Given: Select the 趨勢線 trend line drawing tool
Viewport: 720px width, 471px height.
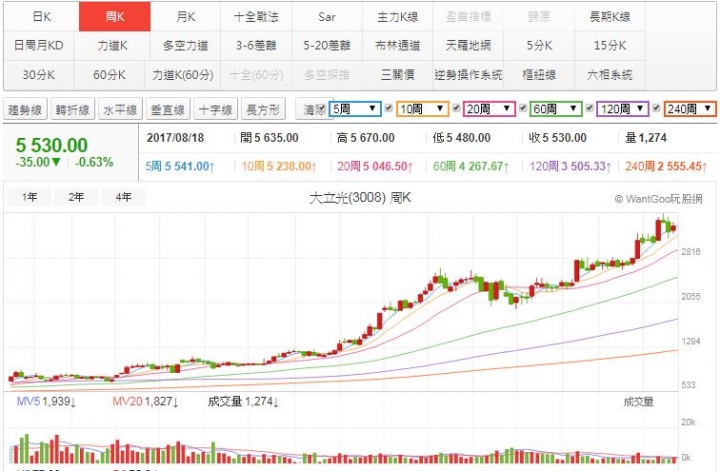Looking at the screenshot, I should pyautogui.click(x=23, y=110).
